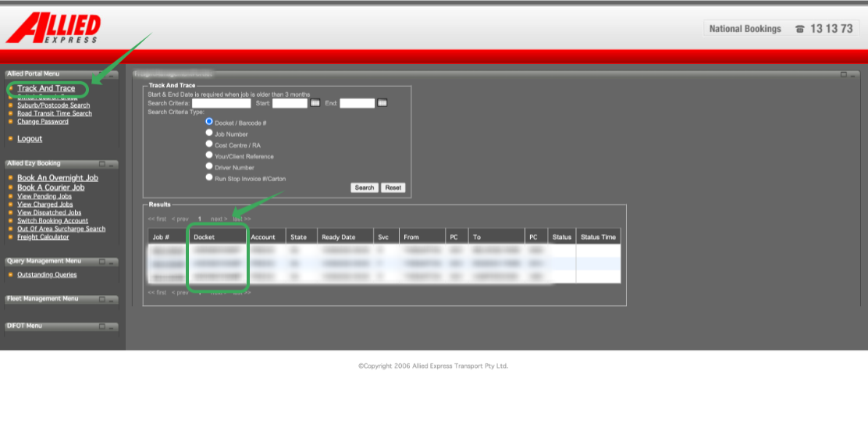Open Outstanding Queries
868x442 pixels.
[47, 275]
